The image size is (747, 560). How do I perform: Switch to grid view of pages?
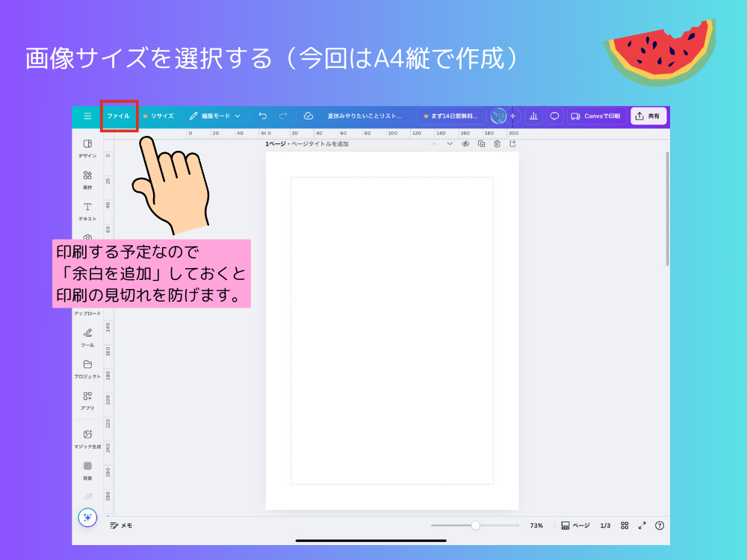624,525
